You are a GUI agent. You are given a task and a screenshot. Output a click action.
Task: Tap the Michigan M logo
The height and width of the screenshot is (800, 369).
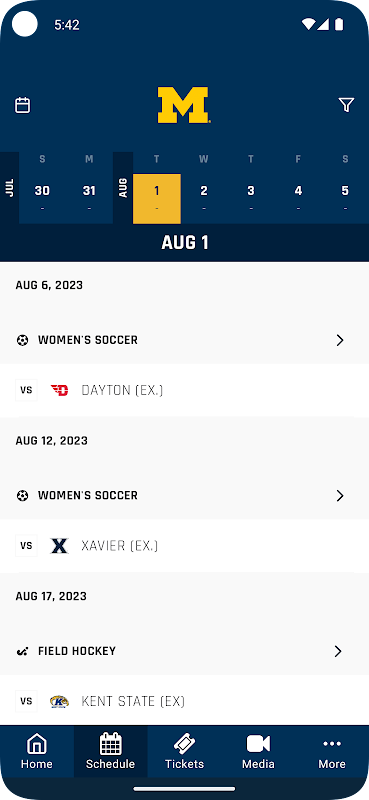[184, 105]
